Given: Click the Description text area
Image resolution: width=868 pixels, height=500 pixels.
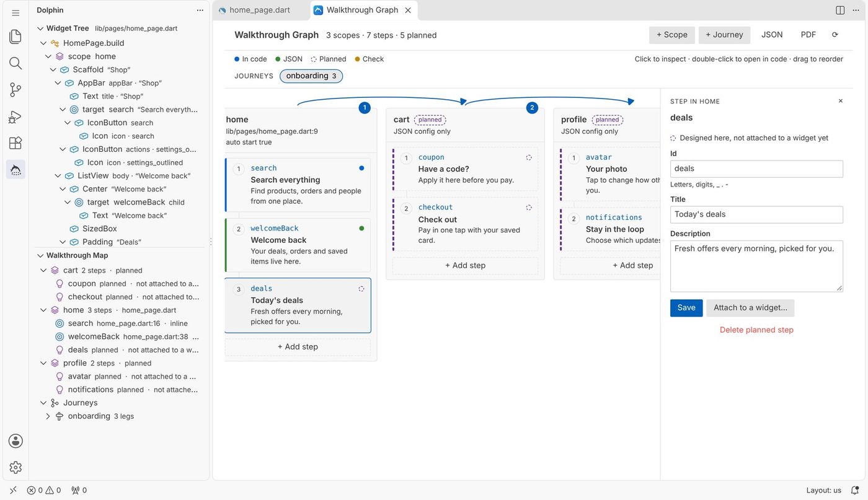Looking at the screenshot, I should 756,266.
